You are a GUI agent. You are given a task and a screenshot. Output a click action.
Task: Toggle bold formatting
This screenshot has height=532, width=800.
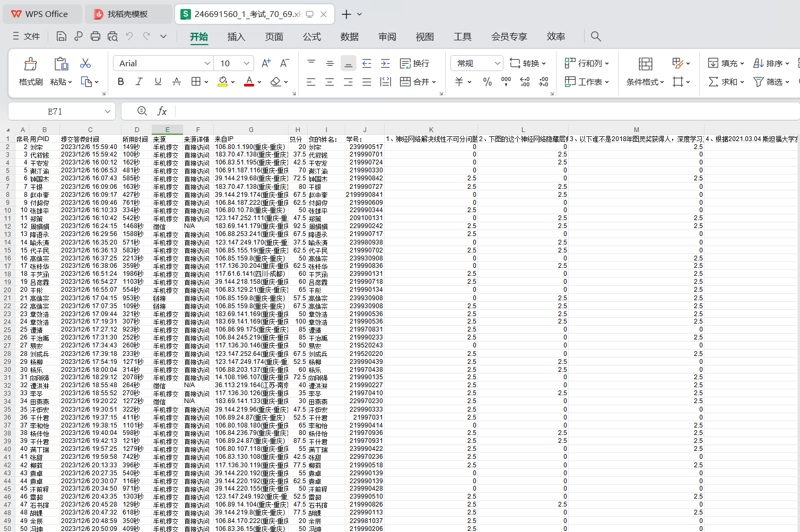pyautogui.click(x=121, y=82)
